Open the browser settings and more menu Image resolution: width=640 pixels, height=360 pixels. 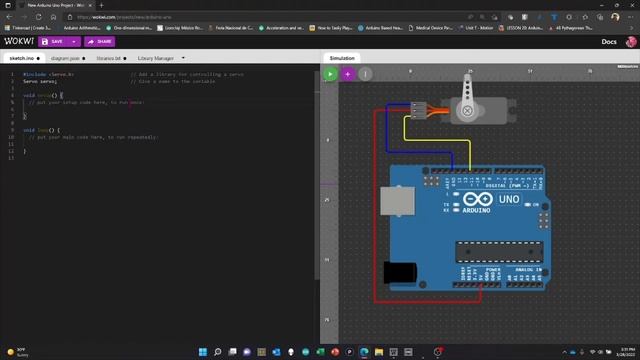point(631,17)
